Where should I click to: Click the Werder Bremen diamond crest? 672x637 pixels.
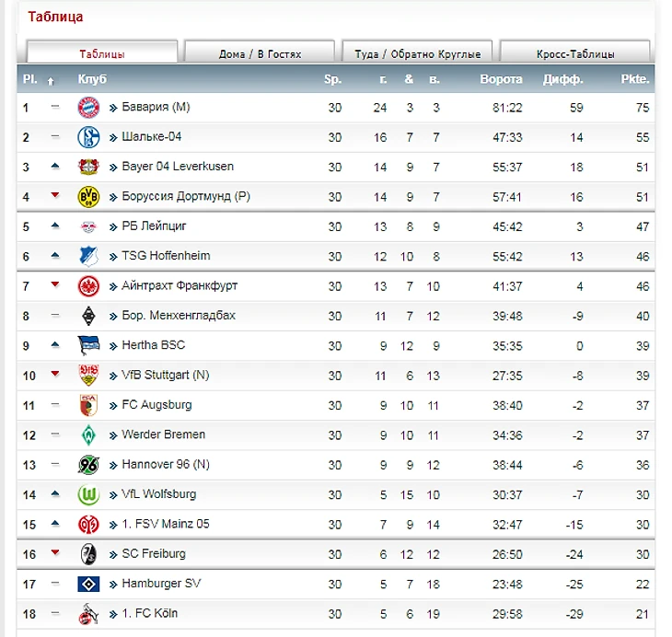tap(87, 434)
